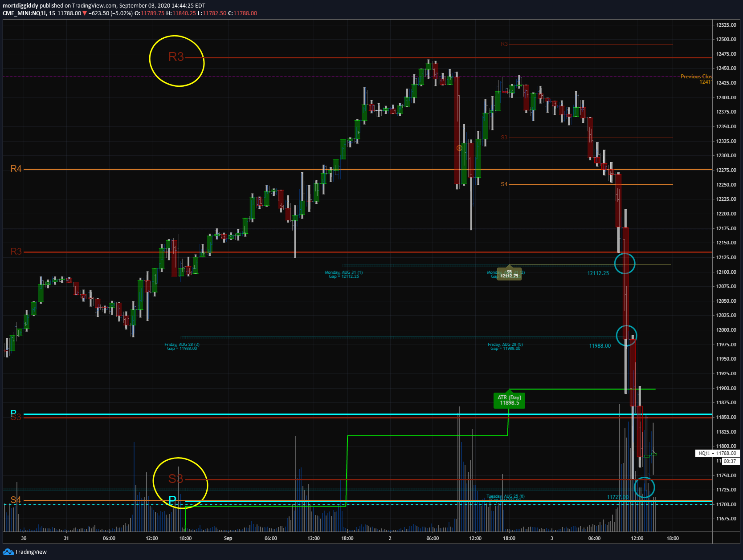Select the Friday, AUG 28 (3) gap label
This screenshot has height=560, width=743.
[x=182, y=346]
